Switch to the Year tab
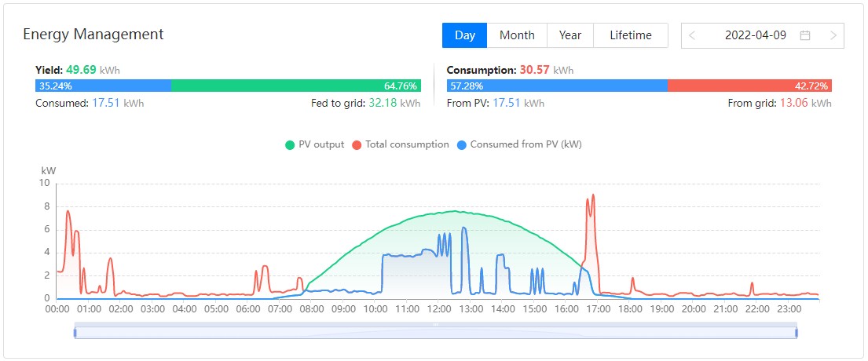Screen dimensions: 868x361 (570, 35)
